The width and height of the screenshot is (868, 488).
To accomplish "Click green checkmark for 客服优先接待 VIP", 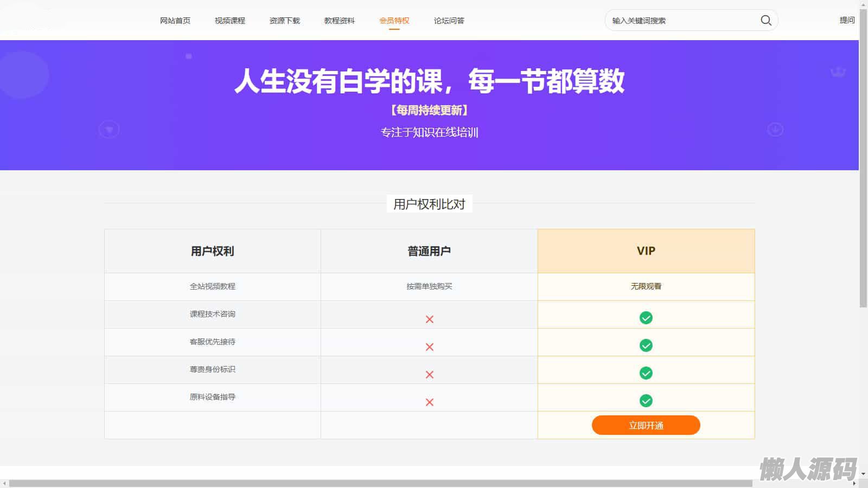I will [x=646, y=345].
